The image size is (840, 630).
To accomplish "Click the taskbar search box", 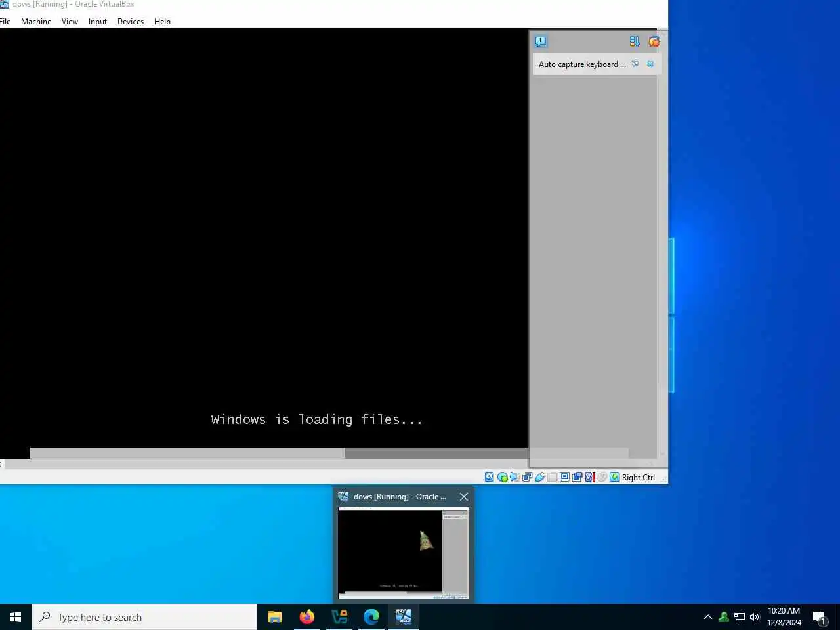I will pos(144,617).
